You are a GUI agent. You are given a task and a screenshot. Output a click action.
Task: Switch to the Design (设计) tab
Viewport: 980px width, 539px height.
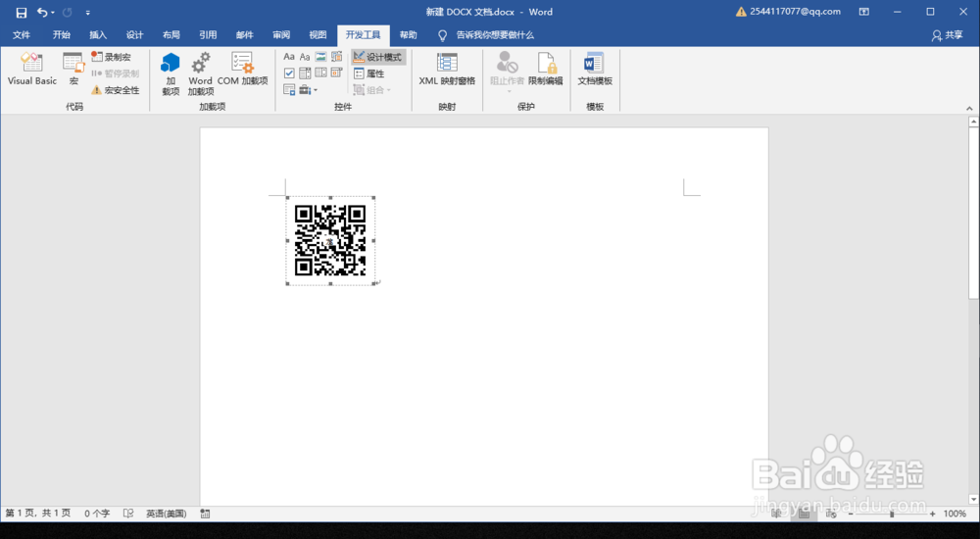pos(134,35)
